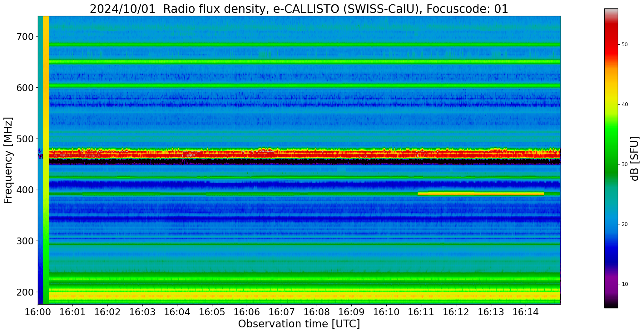Click the 16:09 time tick label
Viewport: 644px width, 333px height.
point(352,312)
